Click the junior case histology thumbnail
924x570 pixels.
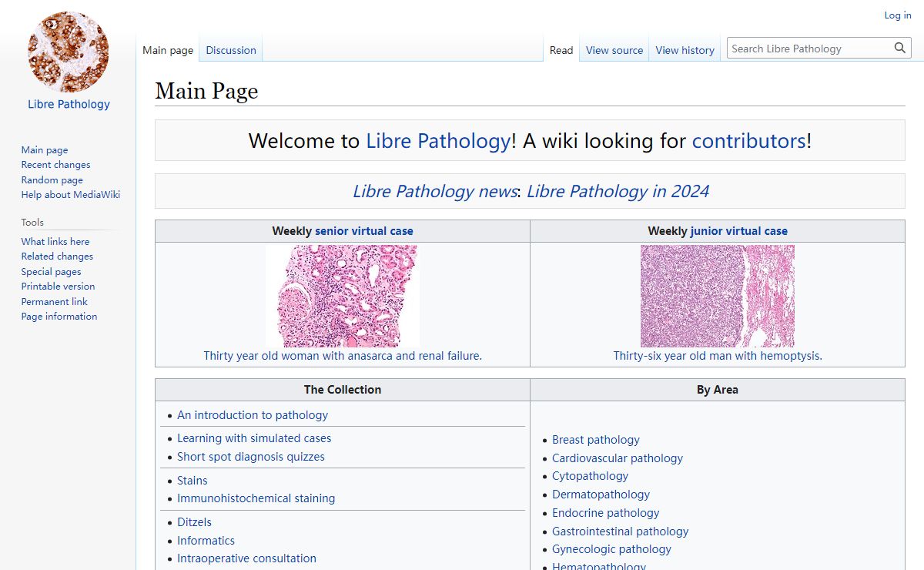718,296
